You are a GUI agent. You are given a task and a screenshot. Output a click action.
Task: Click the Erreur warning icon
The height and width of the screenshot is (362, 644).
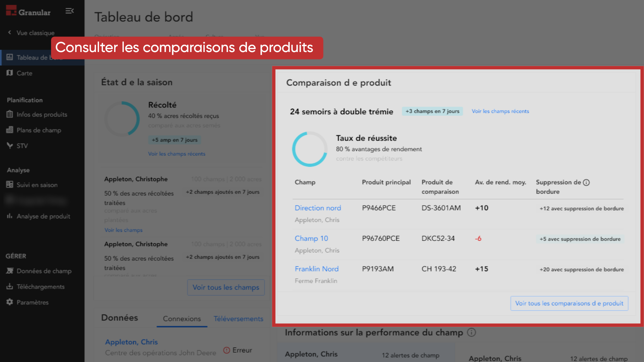coord(227,350)
